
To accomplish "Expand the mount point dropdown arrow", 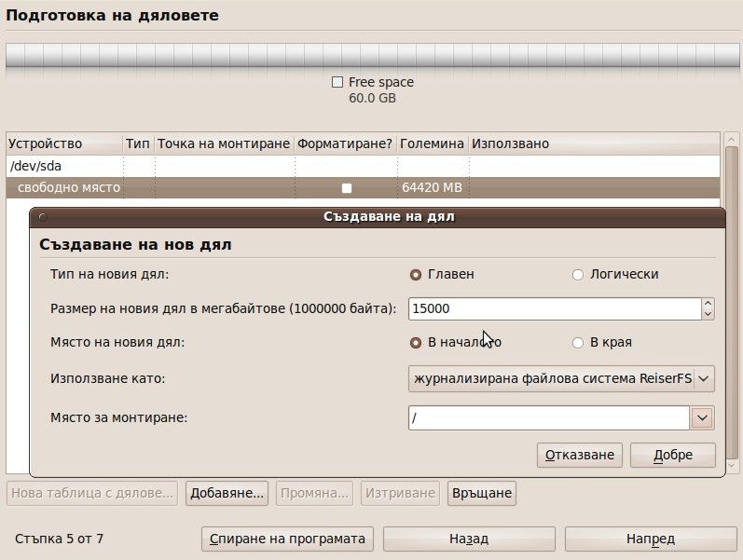I will 702,417.
